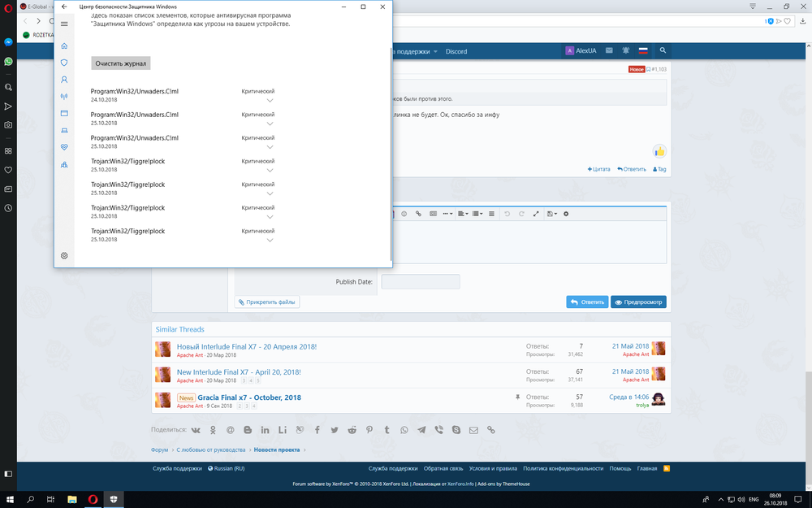
Task: Click the WhatsApp icon in Opera sidebar
Action: click(x=8, y=61)
